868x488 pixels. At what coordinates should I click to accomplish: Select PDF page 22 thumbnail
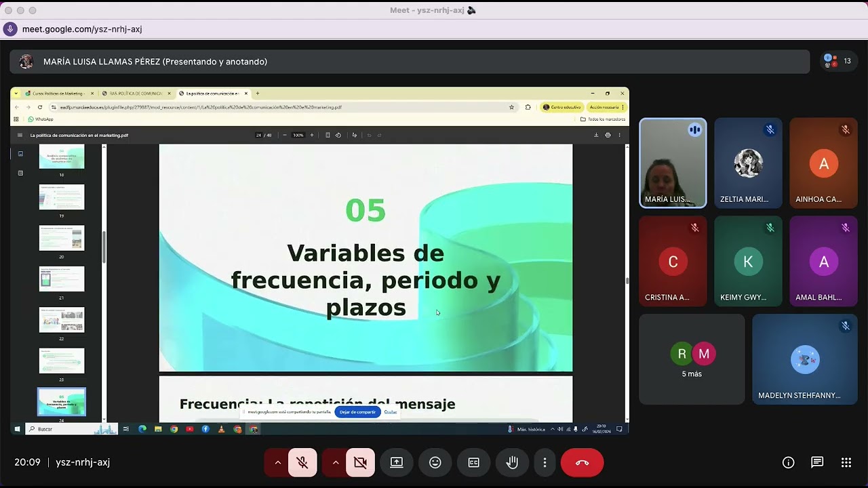click(x=62, y=320)
